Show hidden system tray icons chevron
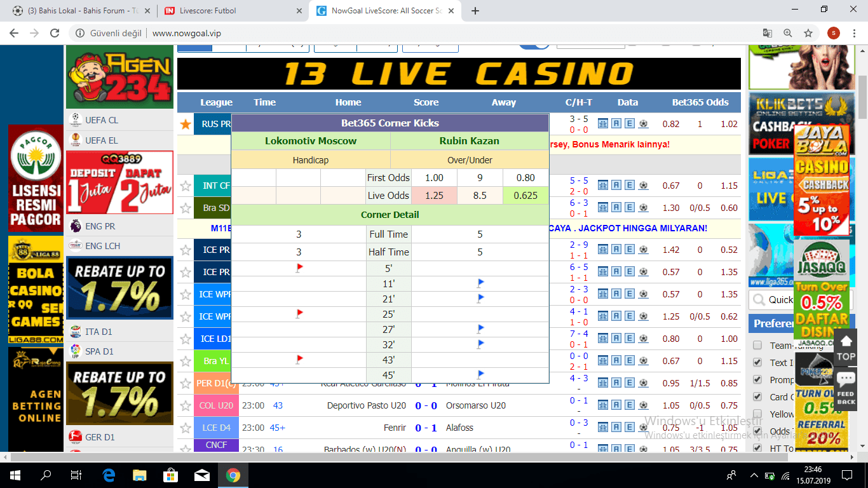 754,475
